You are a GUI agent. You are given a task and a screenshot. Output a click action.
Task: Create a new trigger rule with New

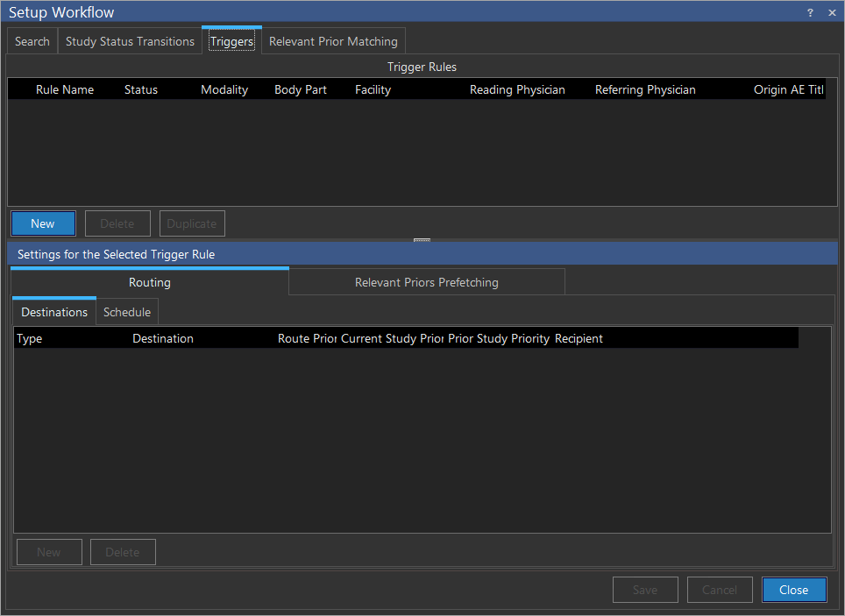43,223
